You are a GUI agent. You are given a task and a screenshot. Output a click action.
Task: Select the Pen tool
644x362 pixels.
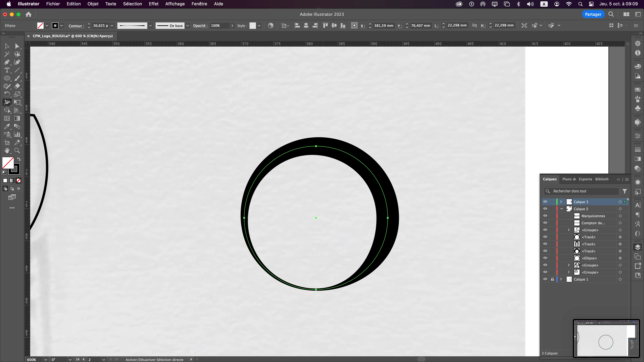point(7,62)
